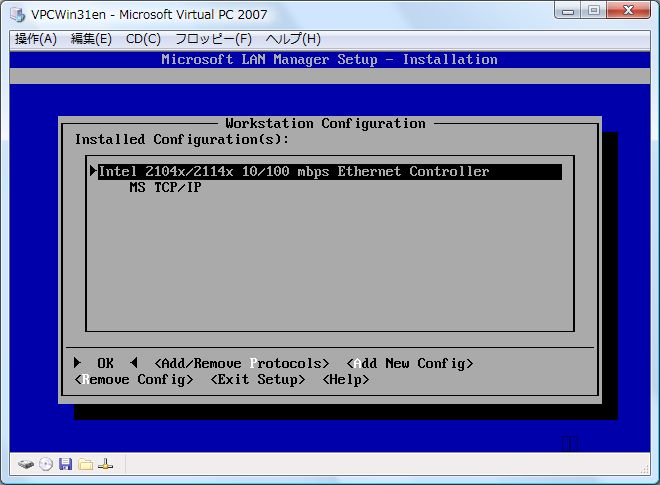Open the 操作(A) menu
This screenshot has width=660, height=485.
click(36, 39)
